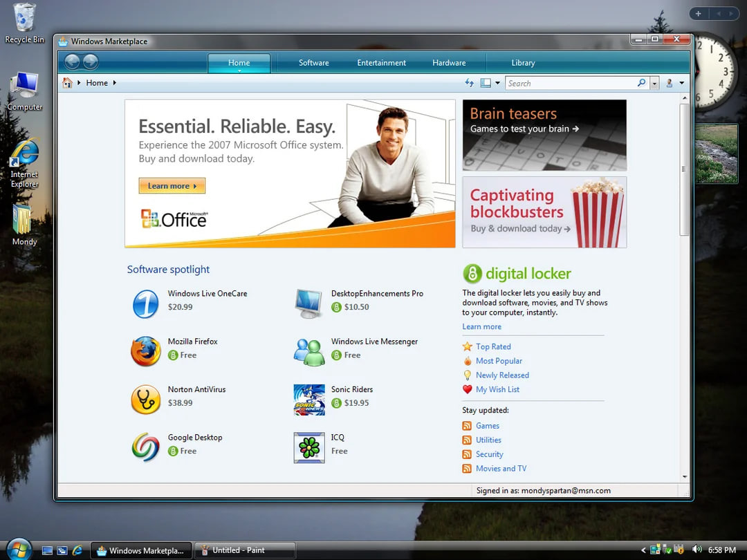Screen dimensions: 747x560
Task: Click sidebar add gadget plus button
Action: tap(698, 13)
